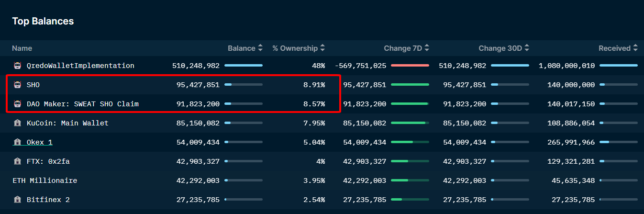Select Okex 1 balance 54,009,434
This screenshot has height=214, width=644.
click(198, 142)
